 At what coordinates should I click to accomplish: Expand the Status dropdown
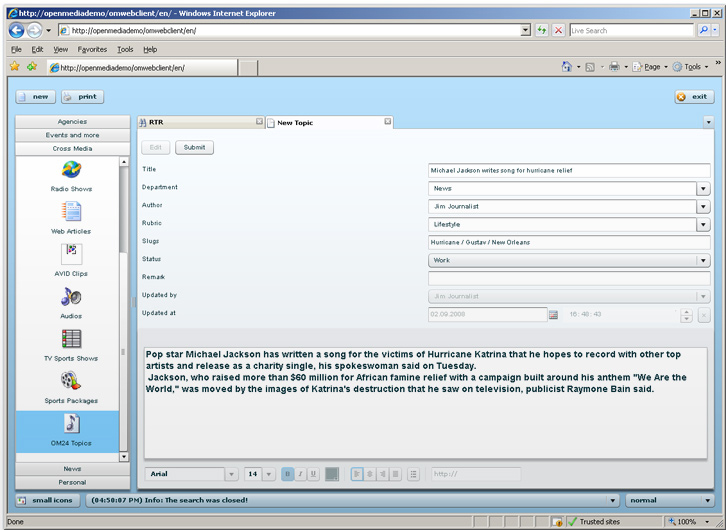coord(703,261)
